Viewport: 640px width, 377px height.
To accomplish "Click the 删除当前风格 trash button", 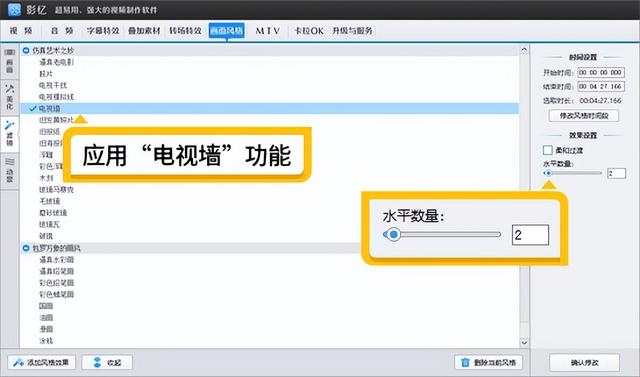I will [x=489, y=362].
